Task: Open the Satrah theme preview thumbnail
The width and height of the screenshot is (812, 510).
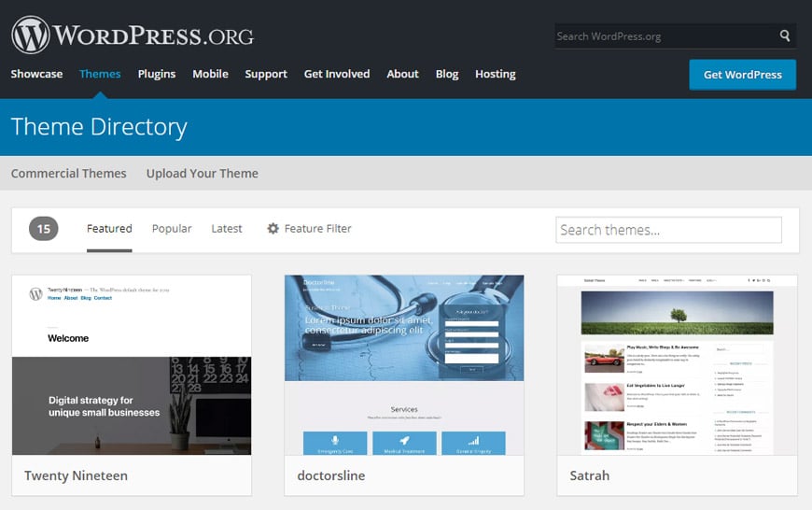Action: click(677, 365)
